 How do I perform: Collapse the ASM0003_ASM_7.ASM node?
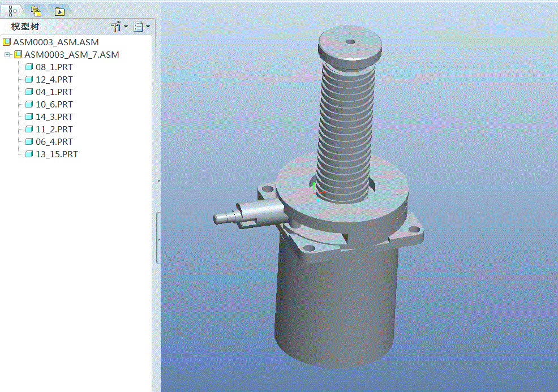click(x=7, y=54)
